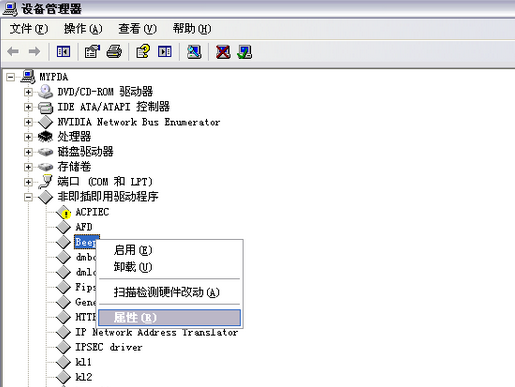This screenshot has height=387, width=515.
Task: Expand the NVIDIA Network Bus Enumerator node
Action: [28, 122]
